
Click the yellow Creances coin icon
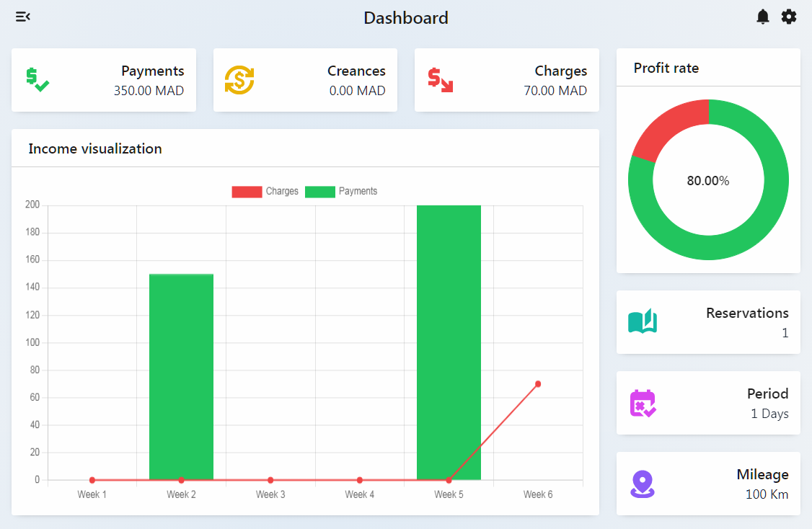coord(239,80)
